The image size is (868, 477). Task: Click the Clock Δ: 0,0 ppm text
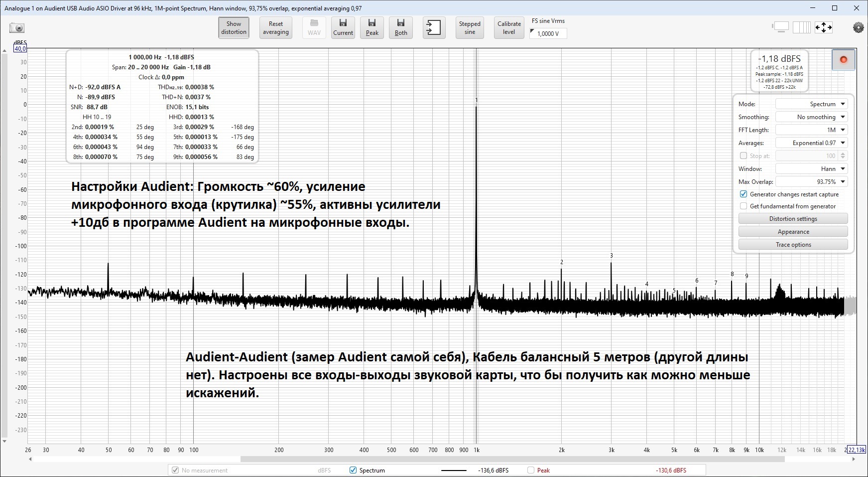coord(161,77)
